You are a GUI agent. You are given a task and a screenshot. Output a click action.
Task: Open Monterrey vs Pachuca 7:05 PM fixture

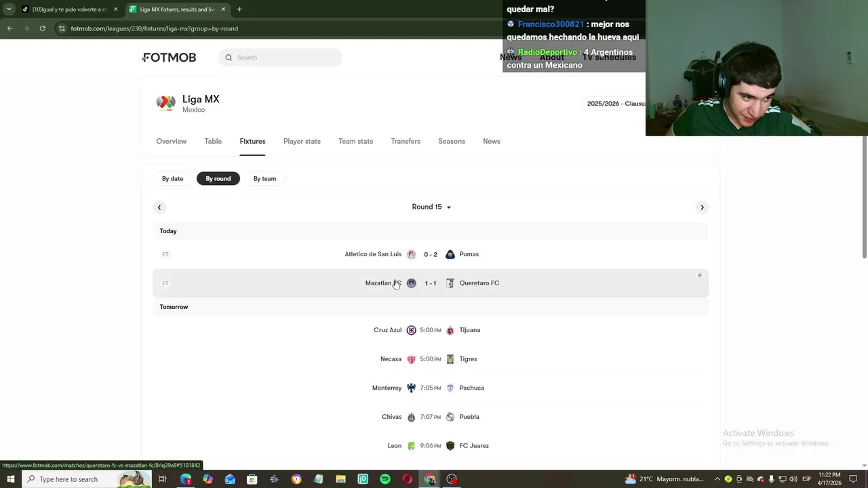pos(431,388)
